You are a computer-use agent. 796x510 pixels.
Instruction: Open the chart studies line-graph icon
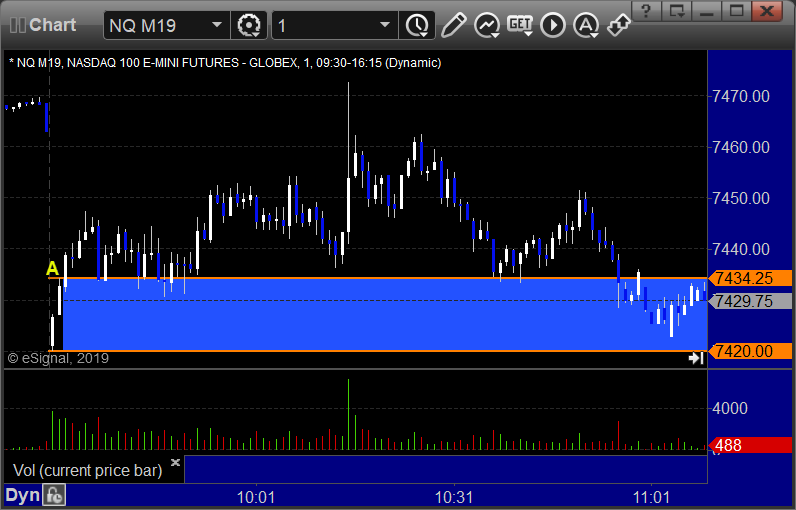point(487,25)
